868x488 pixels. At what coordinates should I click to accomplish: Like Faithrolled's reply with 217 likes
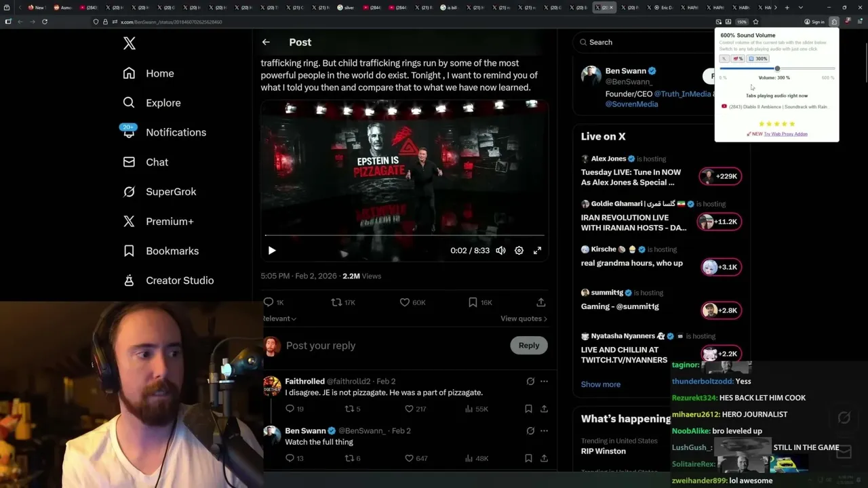point(415,409)
